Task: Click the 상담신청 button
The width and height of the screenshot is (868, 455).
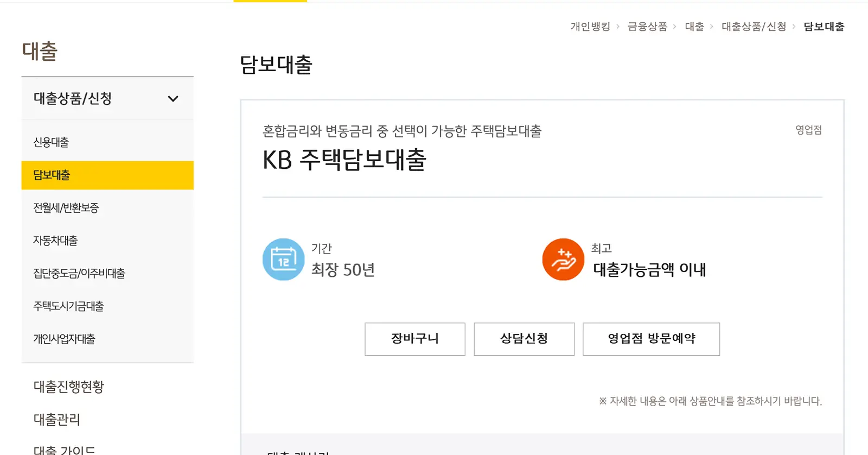Action: [x=524, y=339]
